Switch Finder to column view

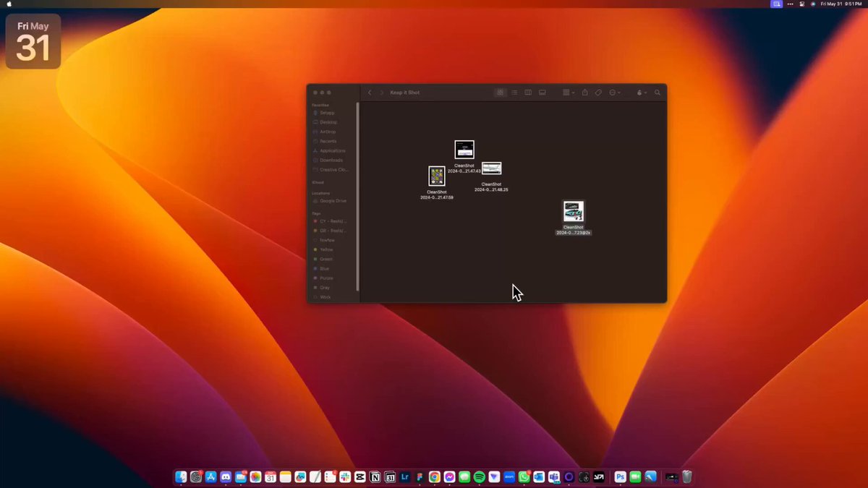coord(528,93)
